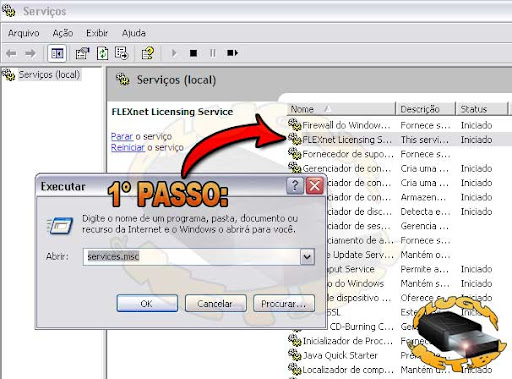The width and height of the screenshot is (512, 379).
Task: Click the Export List toolbar icon
Action: pos(121,53)
